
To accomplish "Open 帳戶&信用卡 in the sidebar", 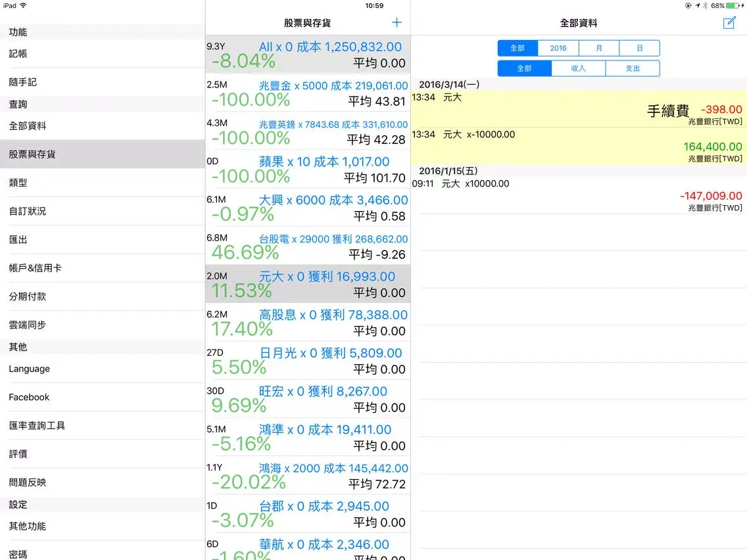I will [103, 268].
